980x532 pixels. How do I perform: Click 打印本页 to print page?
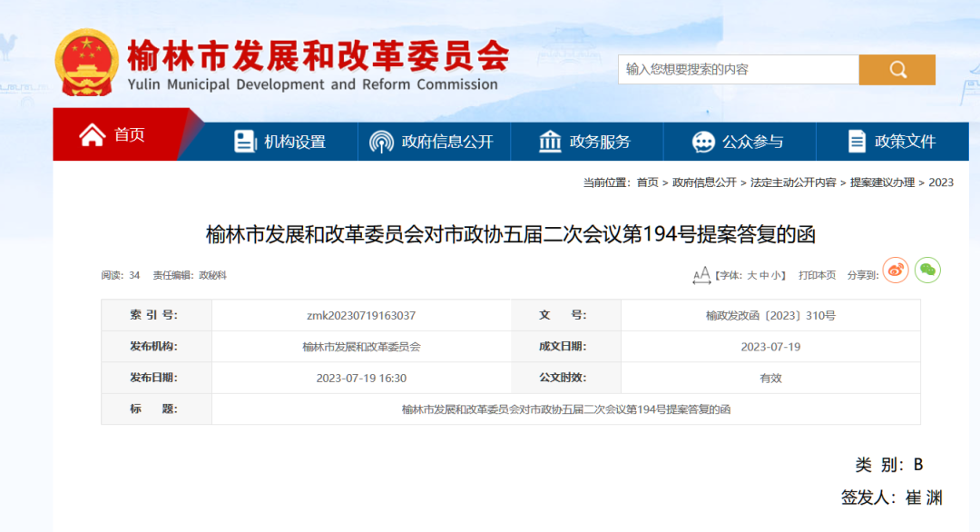(x=817, y=276)
